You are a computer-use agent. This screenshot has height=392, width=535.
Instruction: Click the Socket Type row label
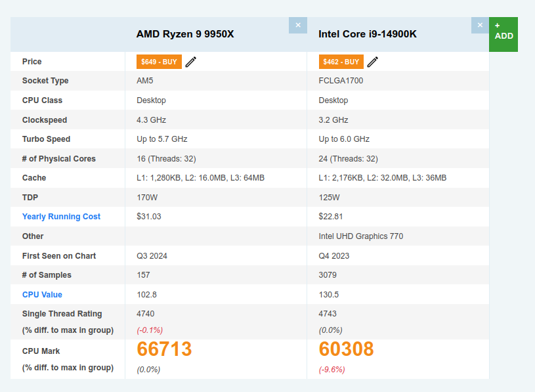[x=45, y=81]
